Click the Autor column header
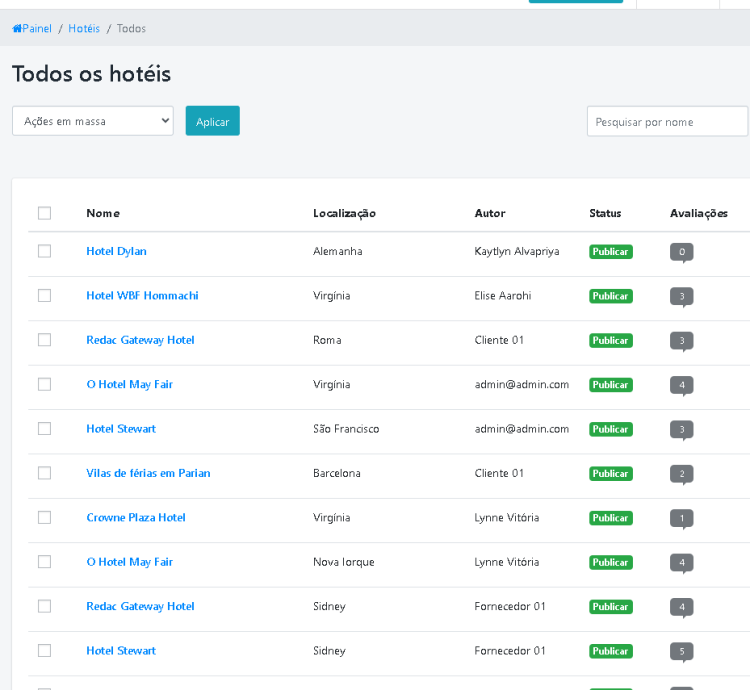The image size is (750, 690). [x=490, y=213]
